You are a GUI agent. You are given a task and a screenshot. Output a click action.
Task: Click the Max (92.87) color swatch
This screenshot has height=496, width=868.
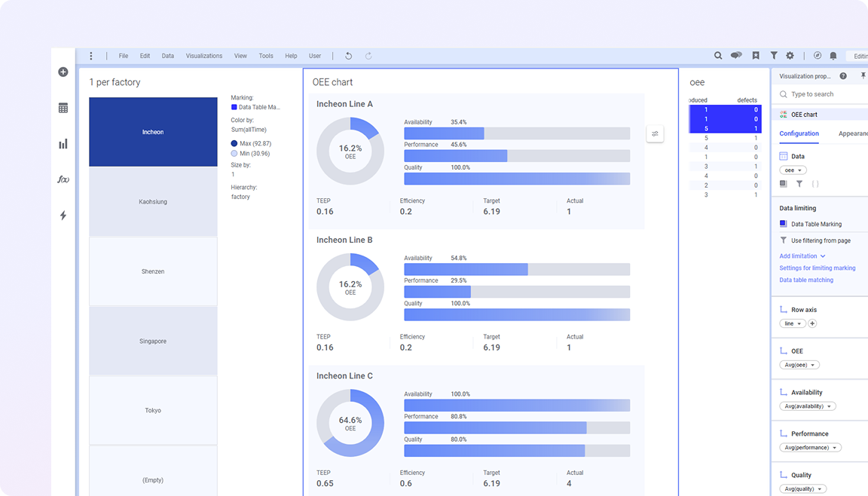[x=234, y=143]
